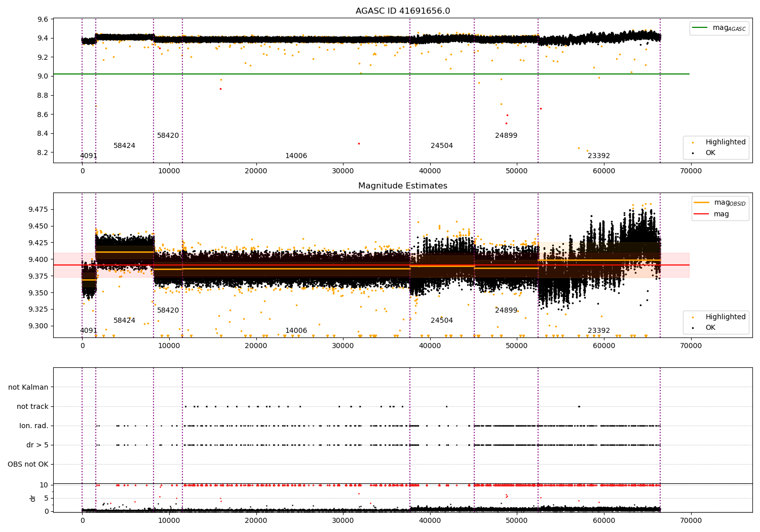Click dr axis tick '5' in bottom plot
This screenshot has height=532, width=760.
click(x=47, y=498)
